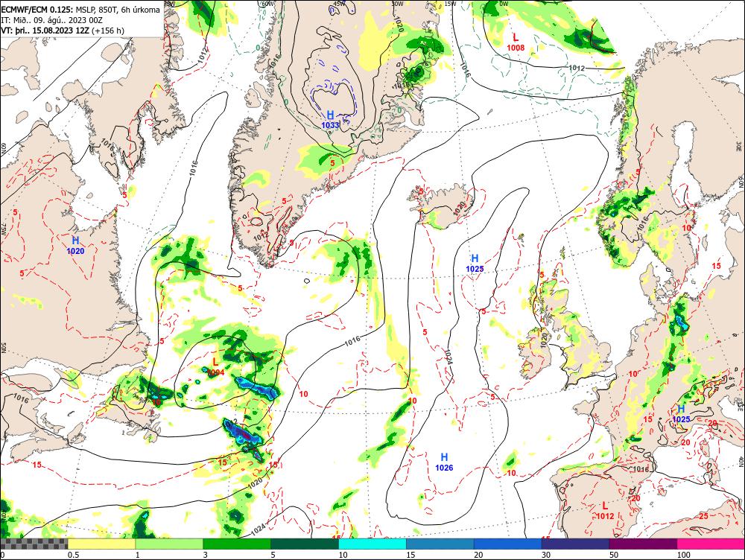The image size is (745, 560).
Task: Click the L 1012 low over Spain
Action: (x=605, y=511)
